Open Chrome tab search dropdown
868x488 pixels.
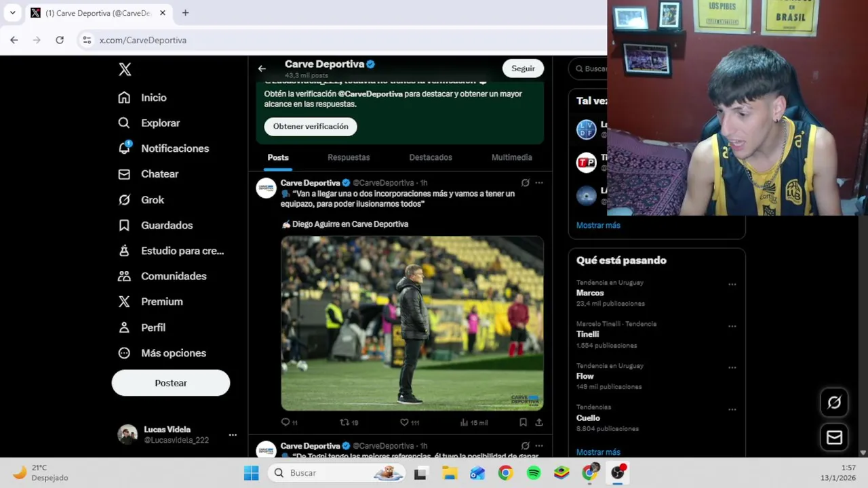pyautogui.click(x=12, y=13)
